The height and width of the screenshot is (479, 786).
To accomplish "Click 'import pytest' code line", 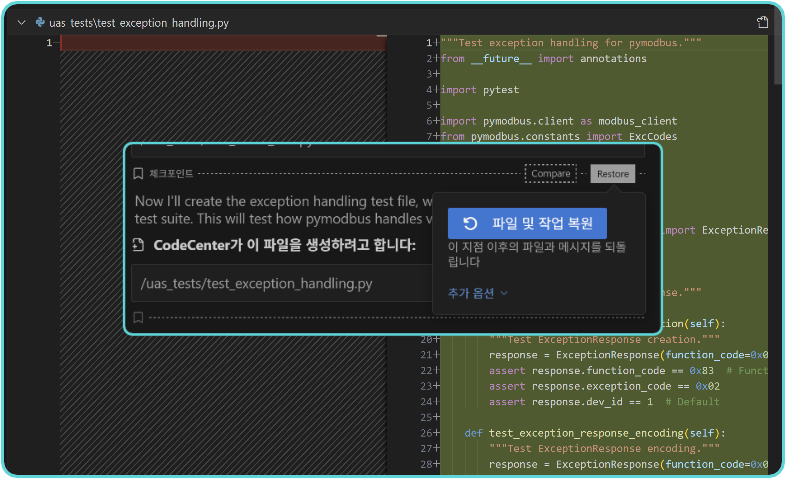I will (x=480, y=90).
